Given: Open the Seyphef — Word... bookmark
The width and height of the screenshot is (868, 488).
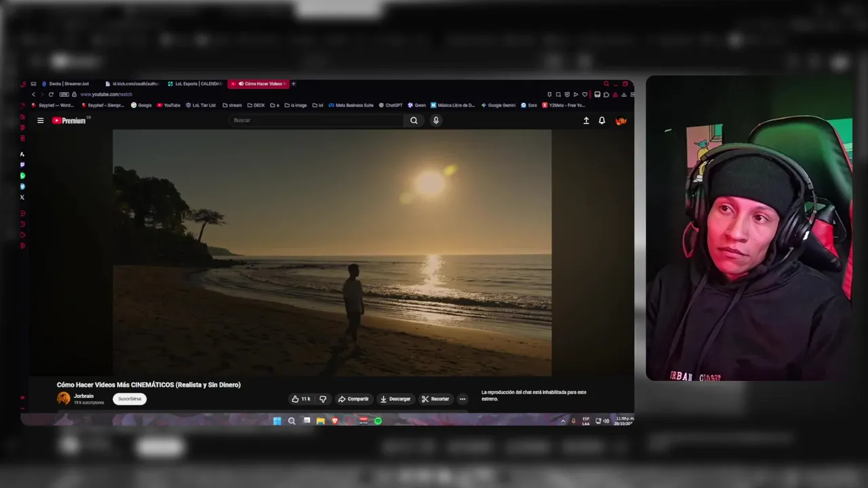Looking at the screenshot, I should pos(53,105).
